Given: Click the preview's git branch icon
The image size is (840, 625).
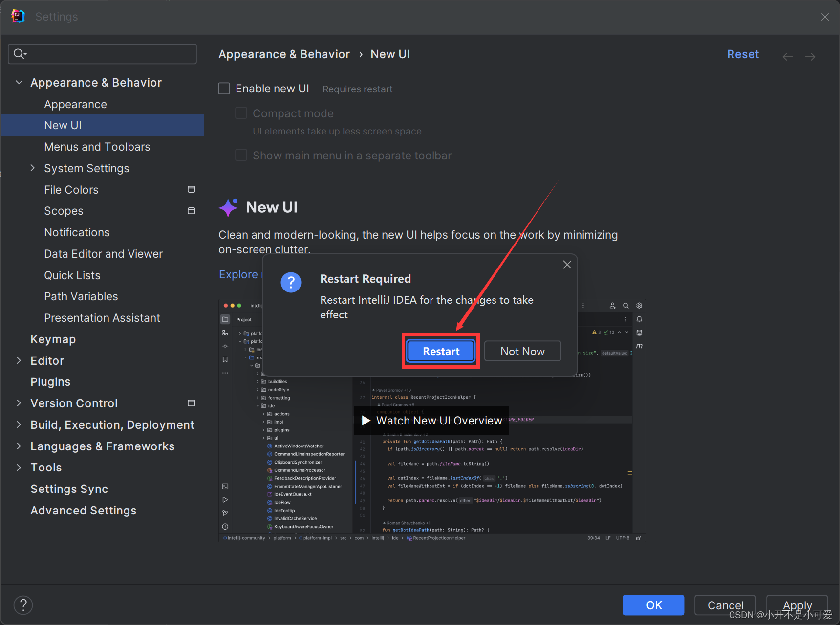Looking at the screenshot, I should click(x=225, y=513).
